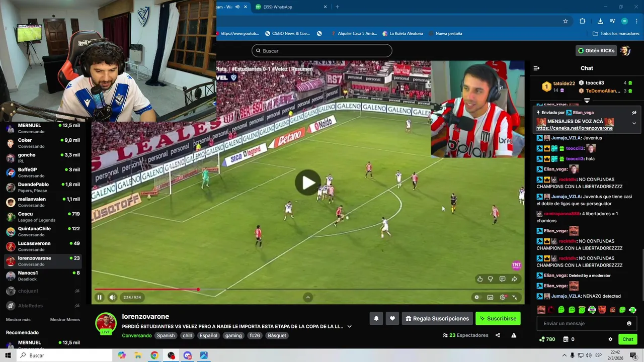Open the channel points 780 icon
This screenshot has width=644, height=362.
coord(546,339)
